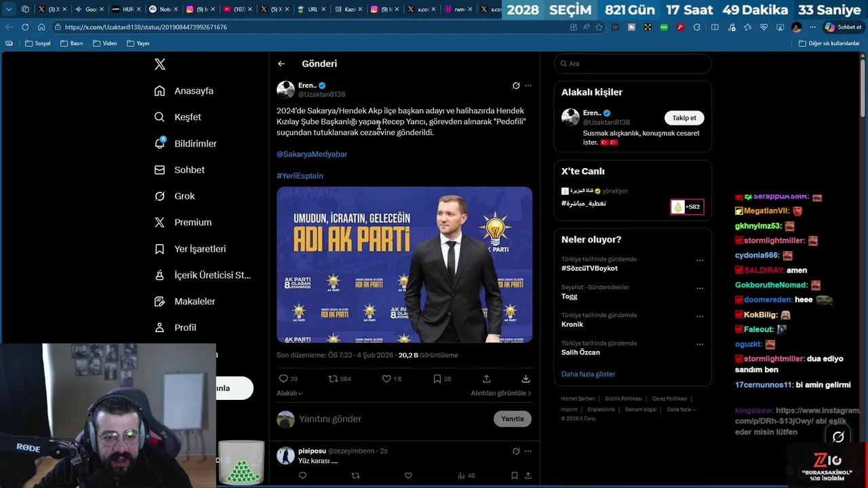Open #YerliEsptein hashtag link

pyautogui.click(x=300, y=176)
